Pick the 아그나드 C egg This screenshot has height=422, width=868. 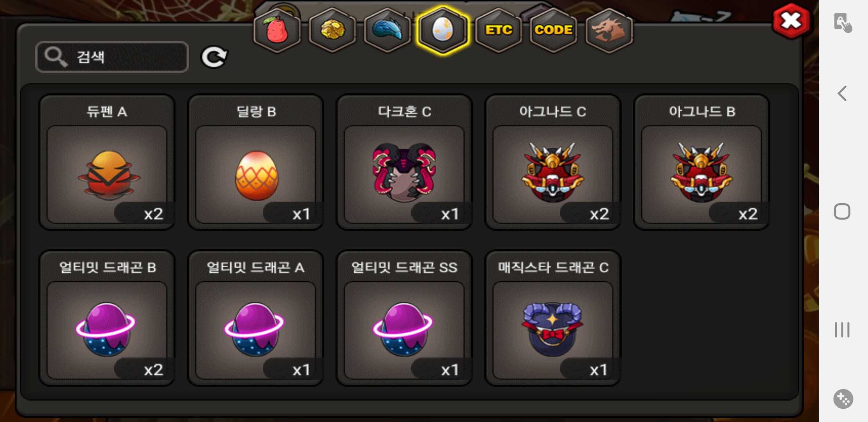553,162
